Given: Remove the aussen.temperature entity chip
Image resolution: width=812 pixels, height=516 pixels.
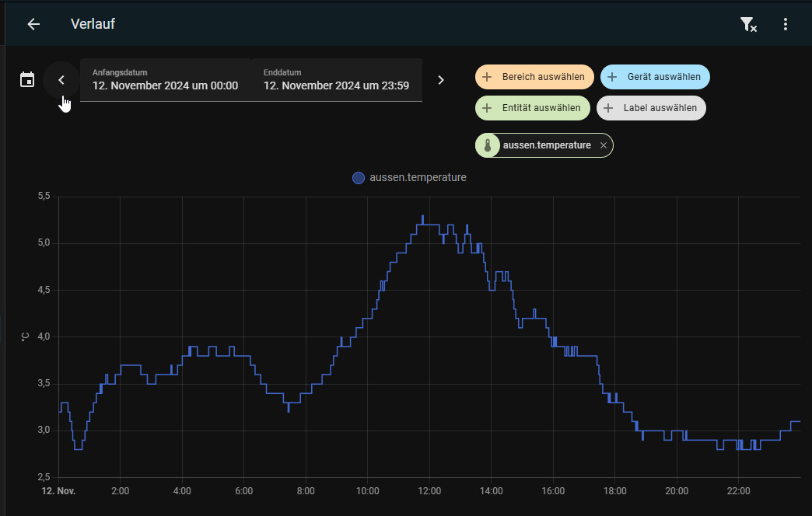Looking at the screenshot, I should coord(604,145).
